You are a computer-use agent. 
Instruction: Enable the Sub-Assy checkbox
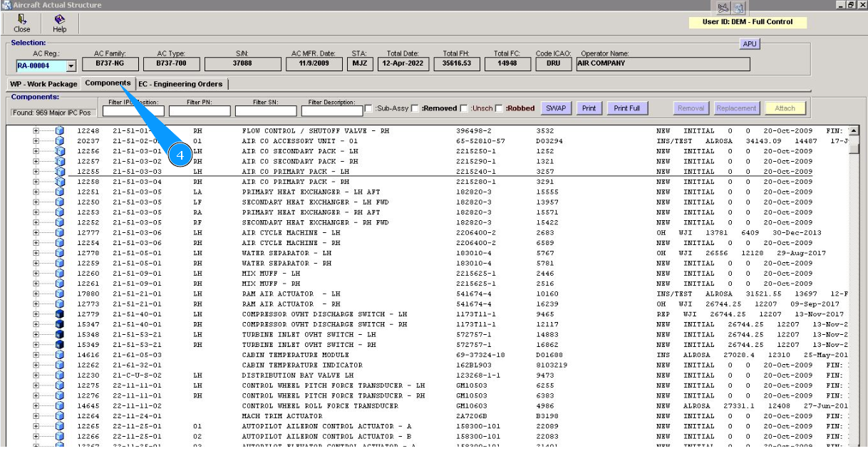pyautogui.click(x=368, y=108)
